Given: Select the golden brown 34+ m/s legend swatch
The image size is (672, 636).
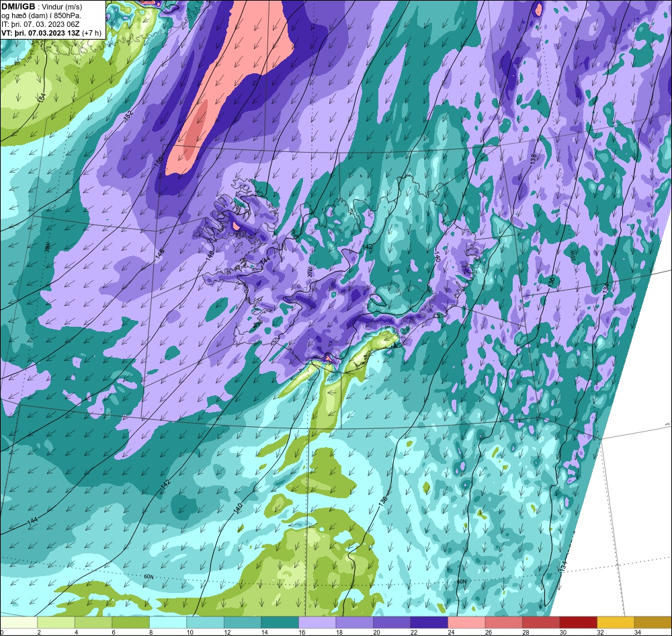Looking at the screenshot, I should coord(653,623).
